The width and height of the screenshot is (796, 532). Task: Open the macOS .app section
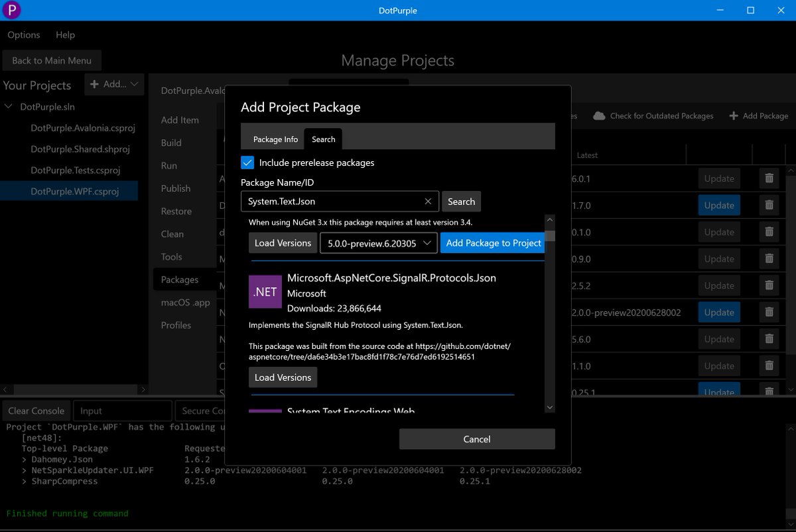tap(185, 302)
